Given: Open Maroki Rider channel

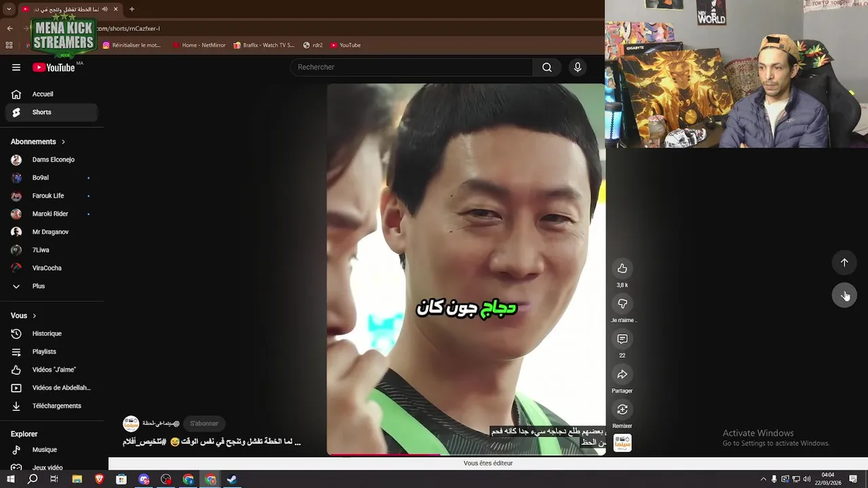Looking at the screenshot, I should point(52,213).
